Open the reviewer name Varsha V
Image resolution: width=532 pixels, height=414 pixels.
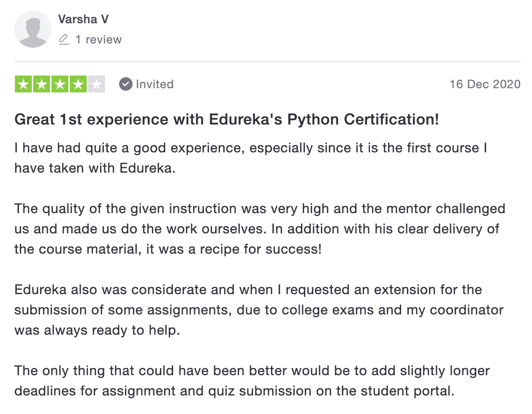click(83, 19)
